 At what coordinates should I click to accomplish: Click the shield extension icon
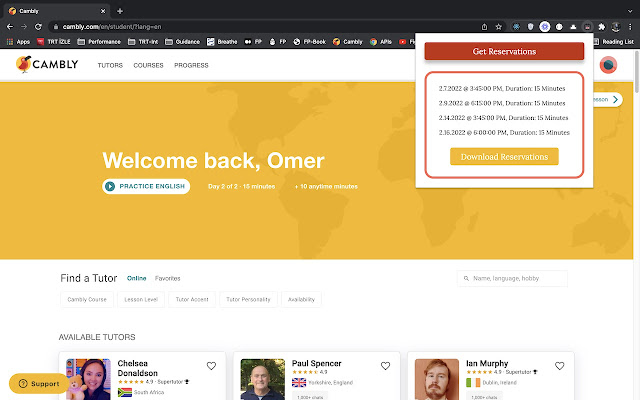(x=530, y=27)
